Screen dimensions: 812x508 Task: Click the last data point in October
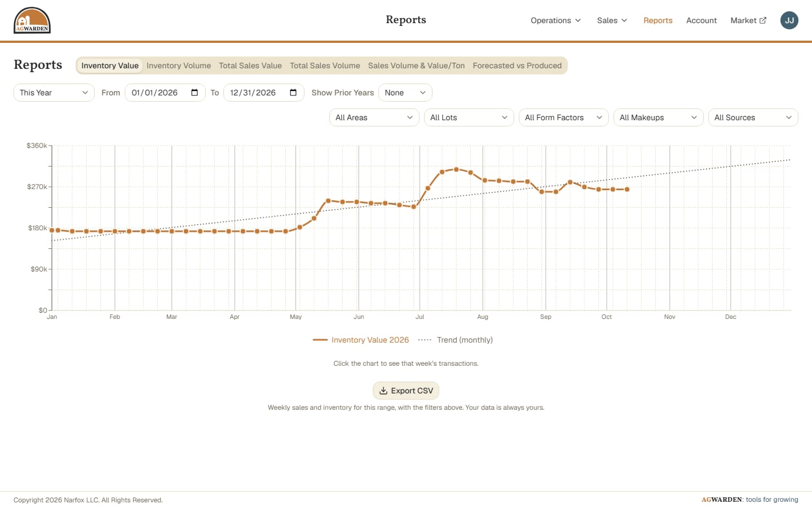coord(627,190)
